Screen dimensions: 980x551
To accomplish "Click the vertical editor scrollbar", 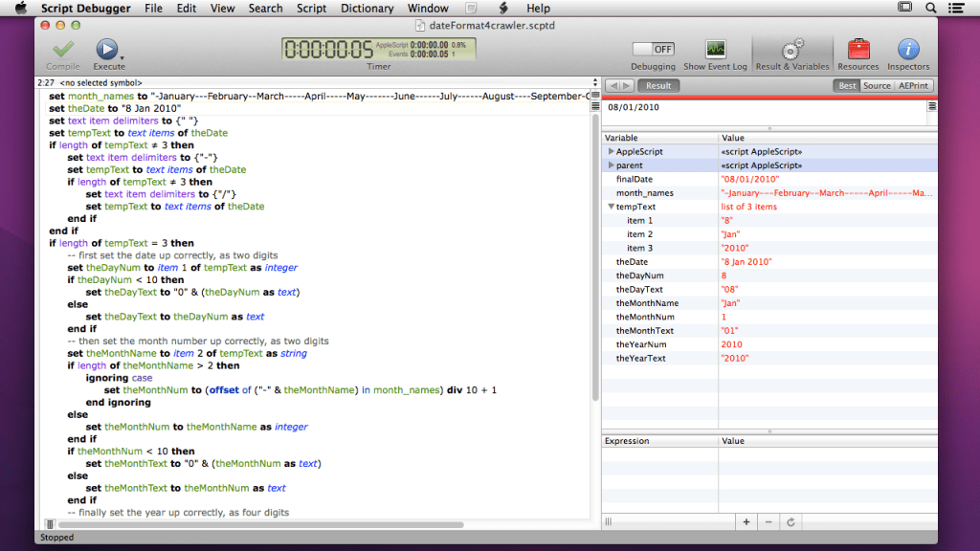I will 595,258.
